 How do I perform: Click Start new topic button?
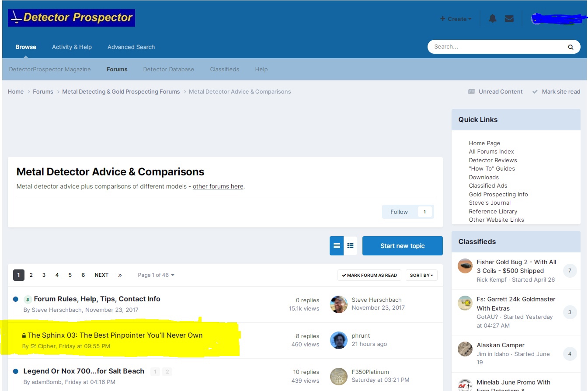point(402,246)
